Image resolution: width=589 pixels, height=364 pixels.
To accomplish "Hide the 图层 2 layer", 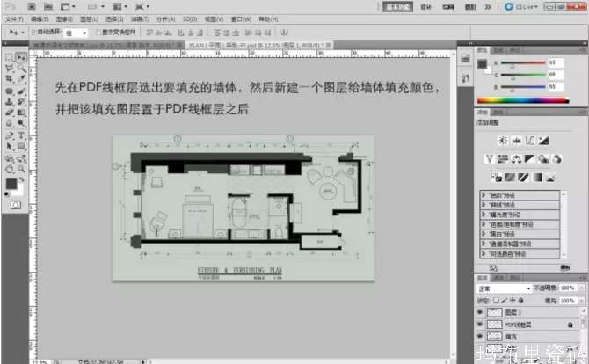I will (x=480, y=312).
